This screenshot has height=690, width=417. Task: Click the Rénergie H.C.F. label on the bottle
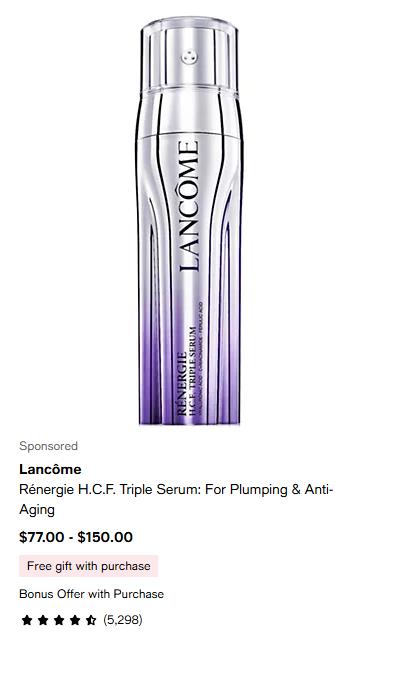point(187,372)
